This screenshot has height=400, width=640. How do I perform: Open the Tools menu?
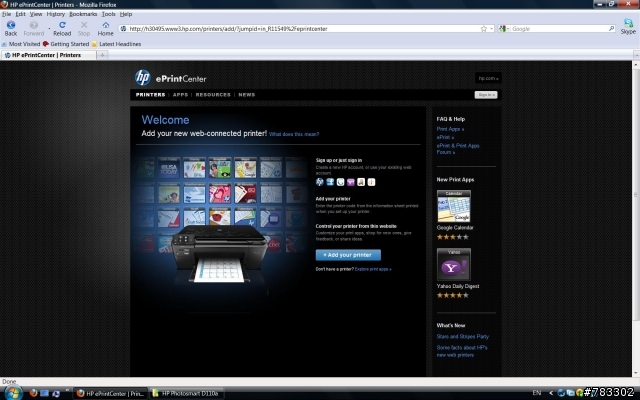[109, 14]
